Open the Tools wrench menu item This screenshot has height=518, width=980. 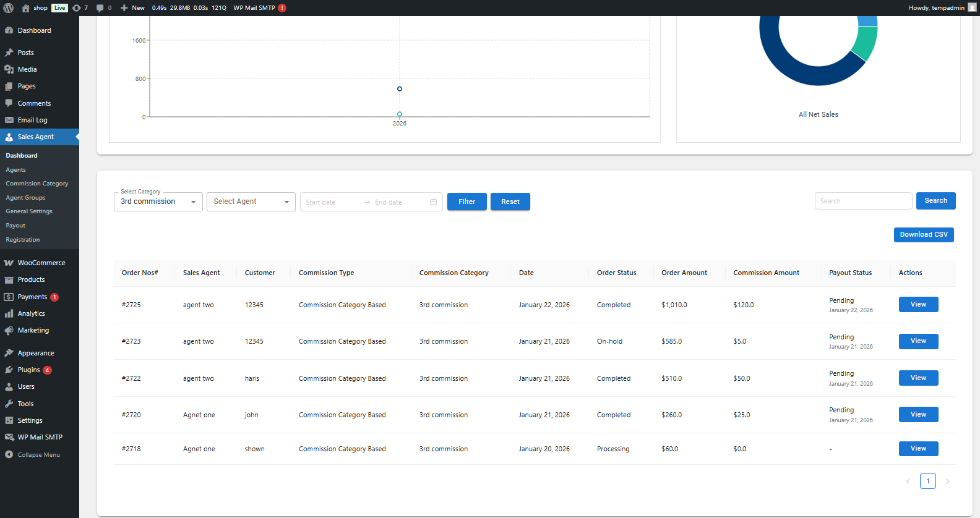[x=25, y=404]
